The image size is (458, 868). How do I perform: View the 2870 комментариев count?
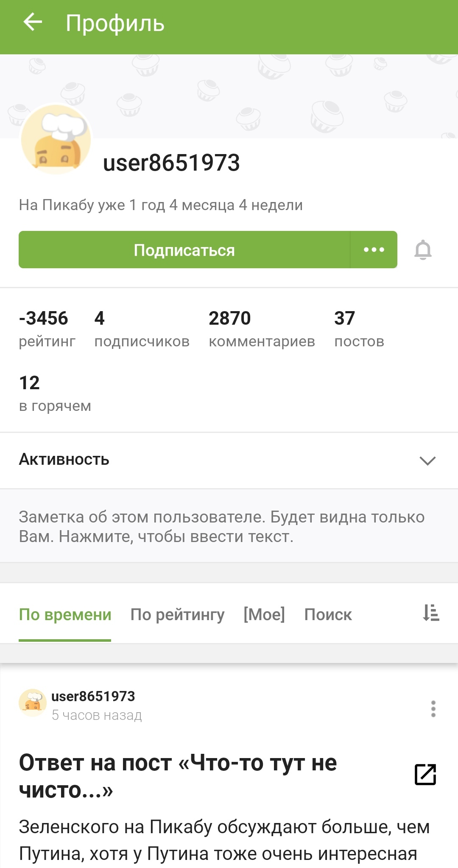click(x=262, y=329)
